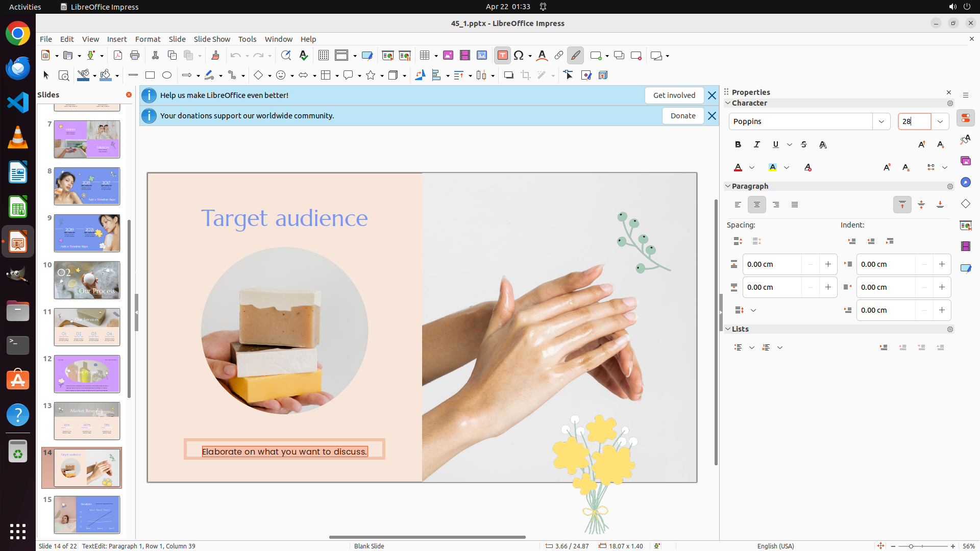
Task: Enable Justified paragraph alignment
Action: click(795, 205)
